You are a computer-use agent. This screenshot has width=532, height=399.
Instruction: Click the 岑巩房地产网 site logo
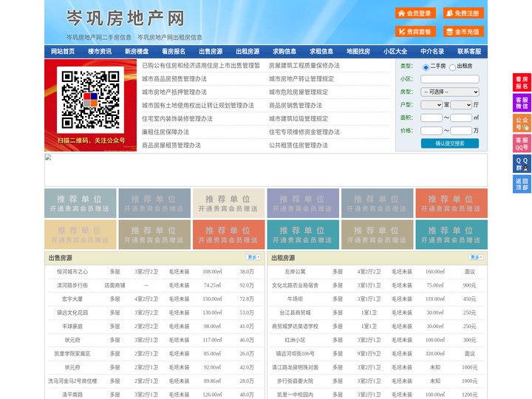point(125,18)
